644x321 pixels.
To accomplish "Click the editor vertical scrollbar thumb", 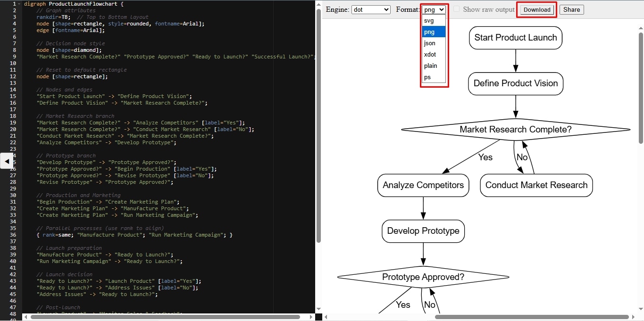I will pos(318,125).
